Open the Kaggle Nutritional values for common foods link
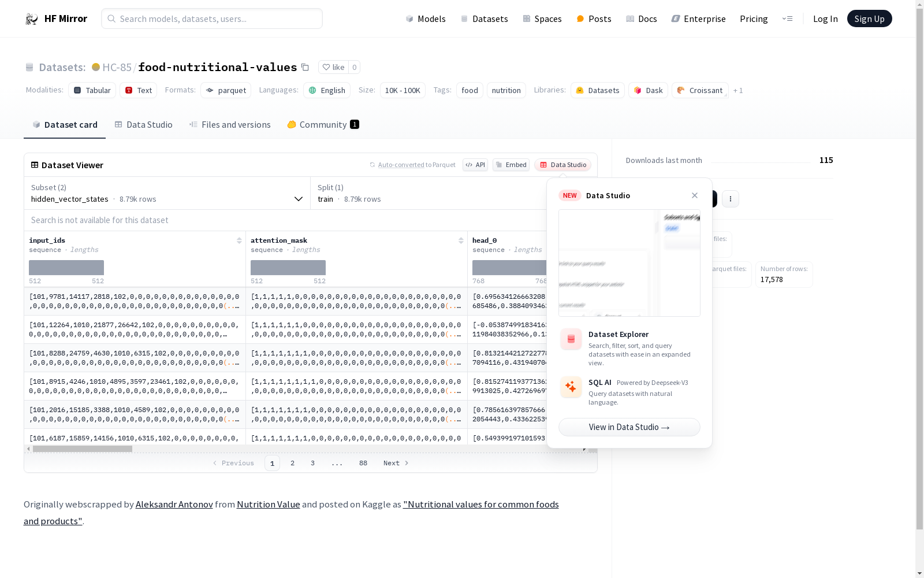 point(291,513)
